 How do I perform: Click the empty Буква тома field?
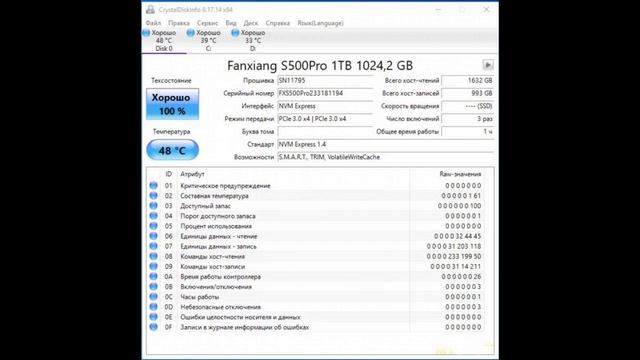325,131
